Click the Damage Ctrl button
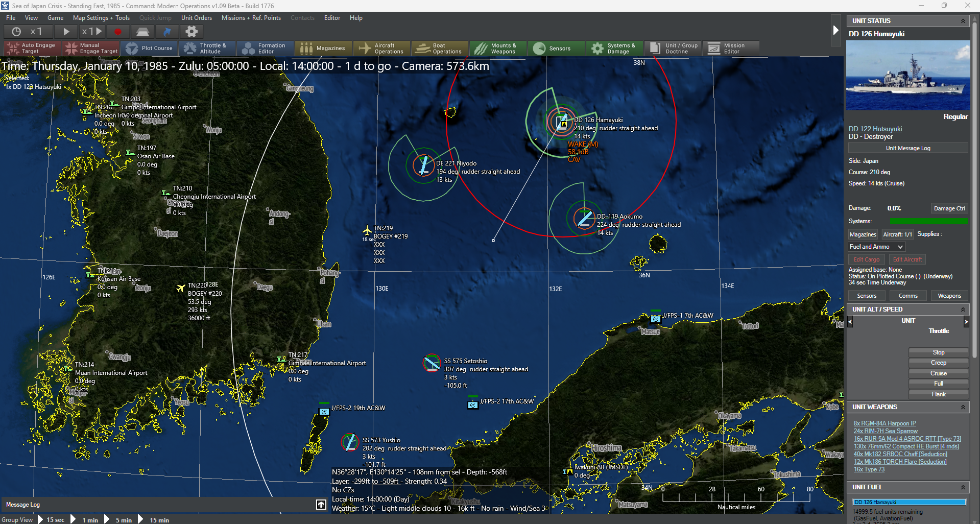Viewport: 980px width, 524px height. coord(949,208)
